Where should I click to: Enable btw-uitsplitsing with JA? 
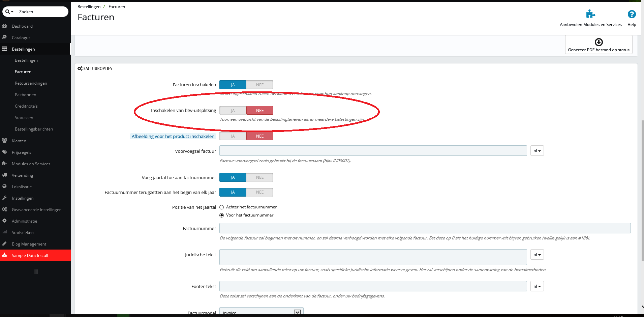tap(233, 110)
